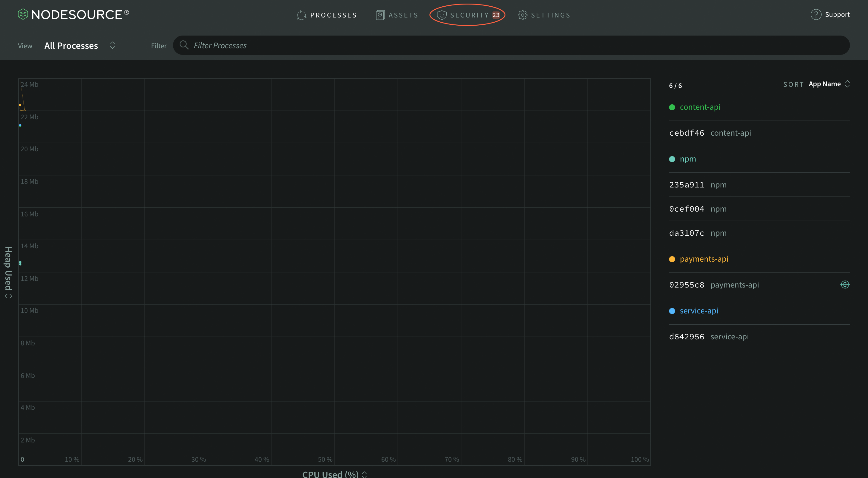The image size is (868, 478).
Task: Click the teal npm color dot
Action: click(x=672, y=159)
